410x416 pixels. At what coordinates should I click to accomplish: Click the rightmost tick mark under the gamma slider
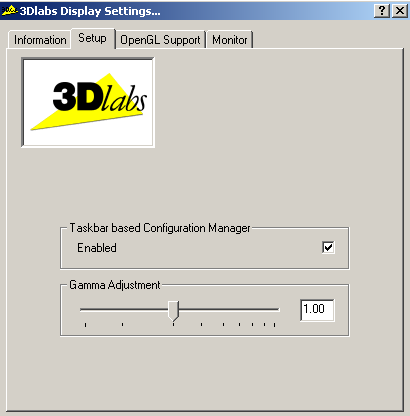point(275,325)
